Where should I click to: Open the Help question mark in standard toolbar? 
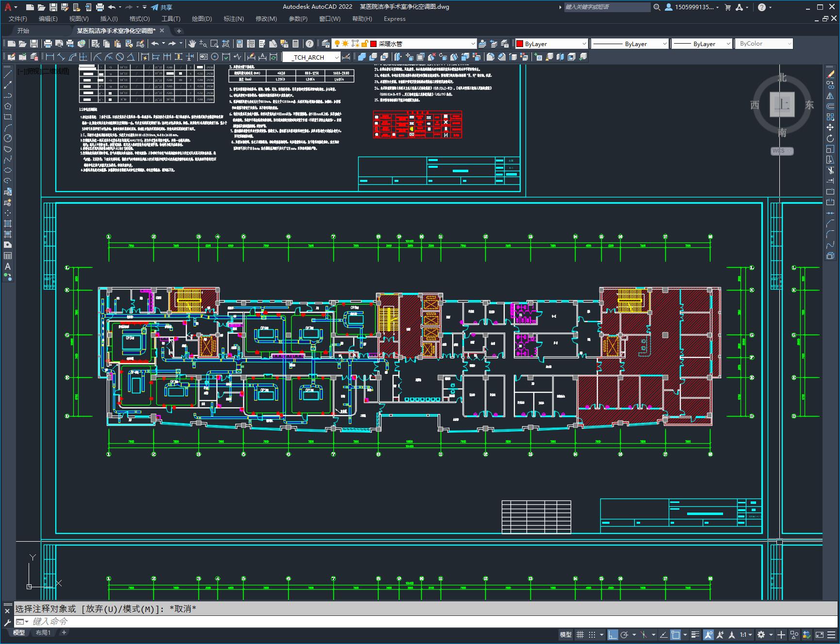(x=309, y=44)
